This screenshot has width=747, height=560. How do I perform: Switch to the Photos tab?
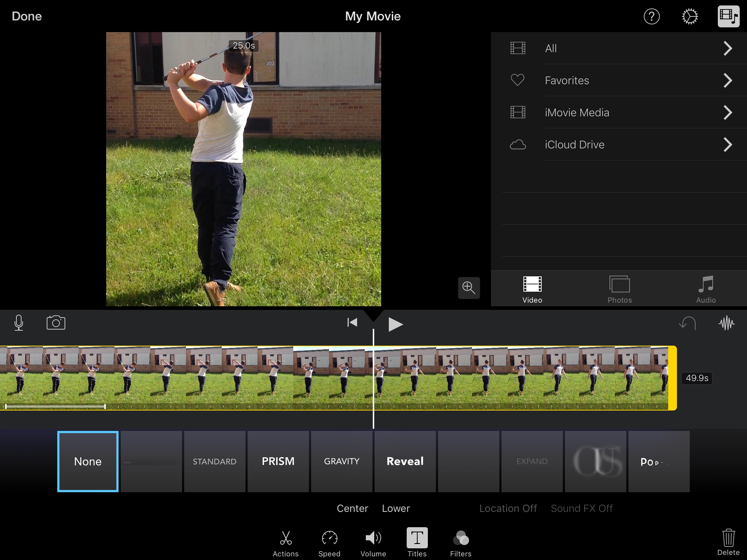point(619,289)
